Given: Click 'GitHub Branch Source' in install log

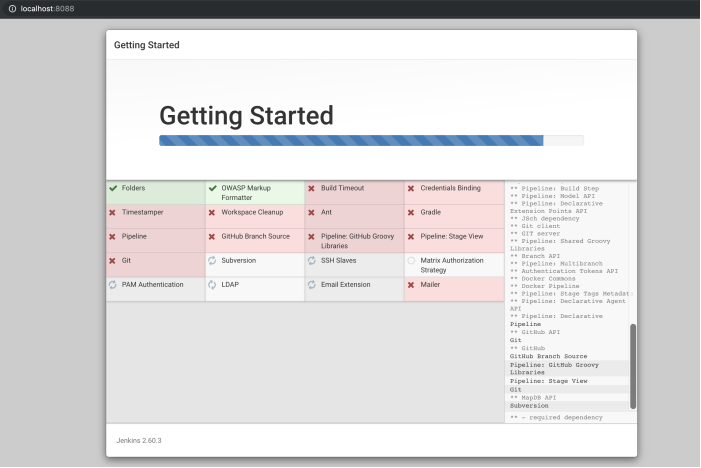Looking at the screenshot, I should click(549, 357).
